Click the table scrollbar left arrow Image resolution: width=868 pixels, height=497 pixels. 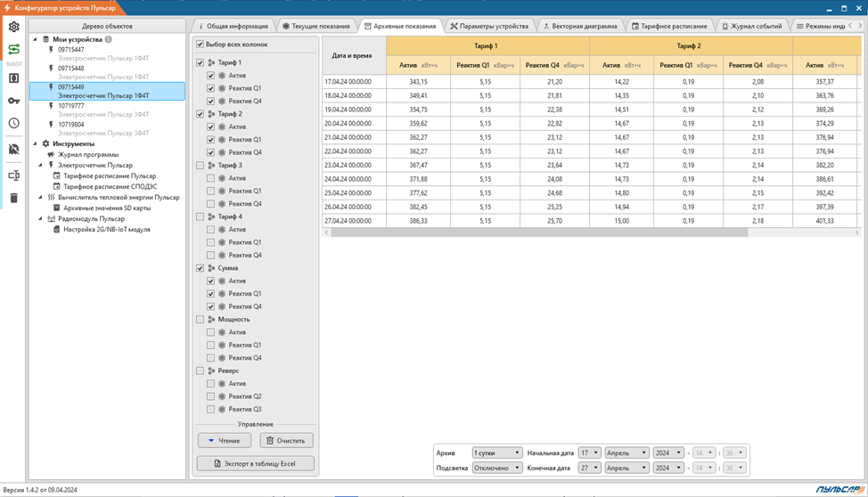pyautogui.click(x=326, y=232)
